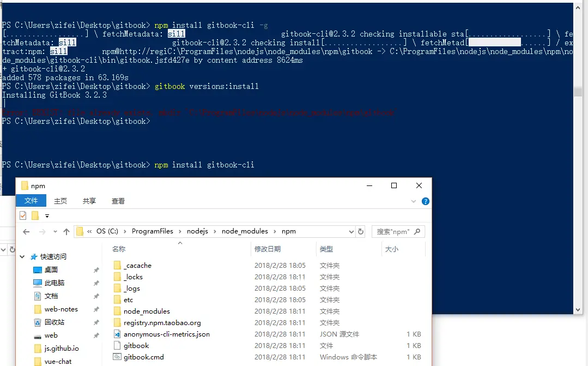The image size is (588, 366).
Task: Open the address bar history dropdown
Action: click(351, 232)
